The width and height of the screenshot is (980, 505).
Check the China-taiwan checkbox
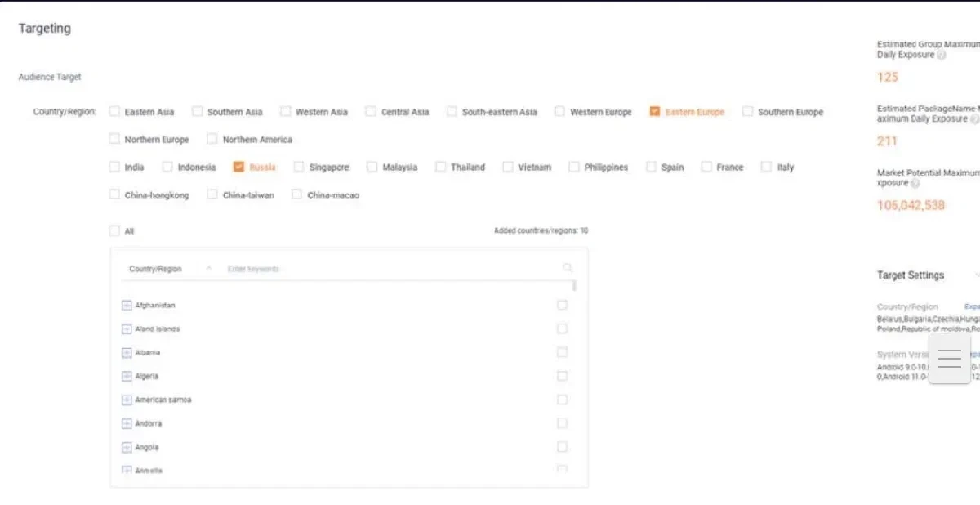coord(212,194)
